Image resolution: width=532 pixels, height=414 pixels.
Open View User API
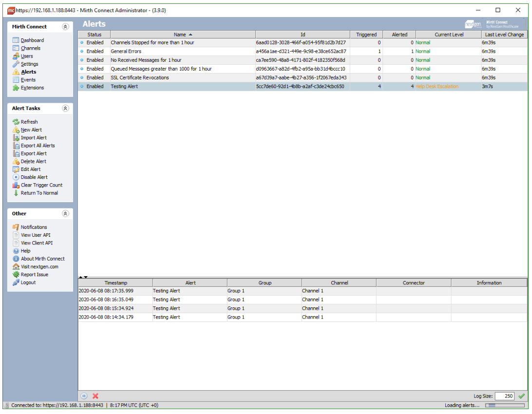click(x=32, y=235)
